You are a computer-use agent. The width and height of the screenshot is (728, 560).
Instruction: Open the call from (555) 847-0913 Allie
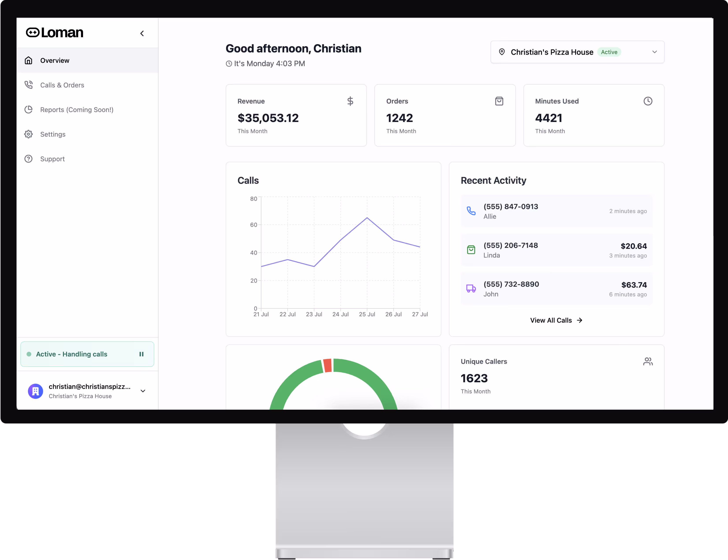tap(557, 211)
